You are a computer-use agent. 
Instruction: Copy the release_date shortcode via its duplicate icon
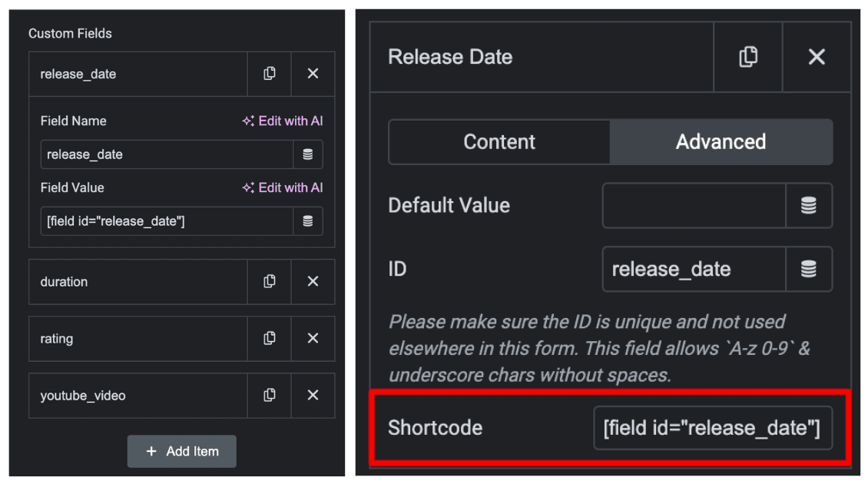[269, 74]
